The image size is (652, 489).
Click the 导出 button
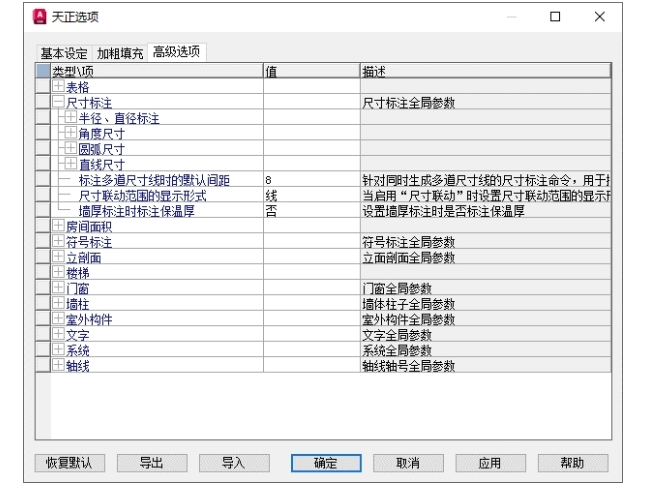pyautogui.click(x=152, y=463)
